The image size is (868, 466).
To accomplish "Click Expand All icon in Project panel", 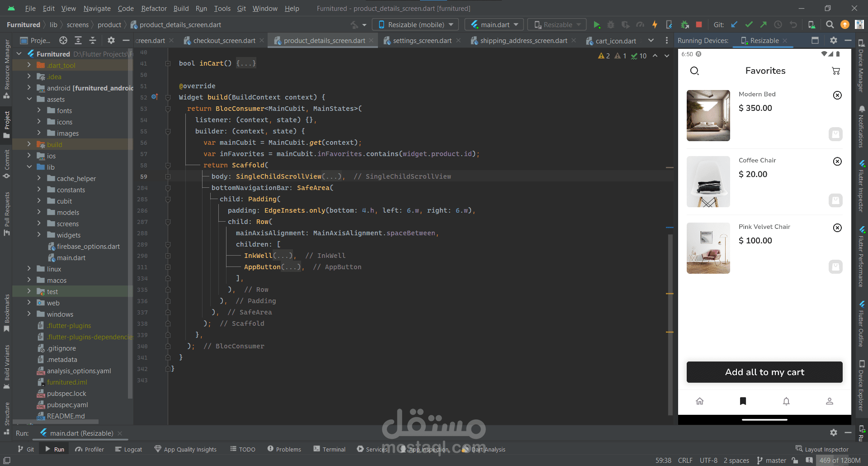I will 78,41.
